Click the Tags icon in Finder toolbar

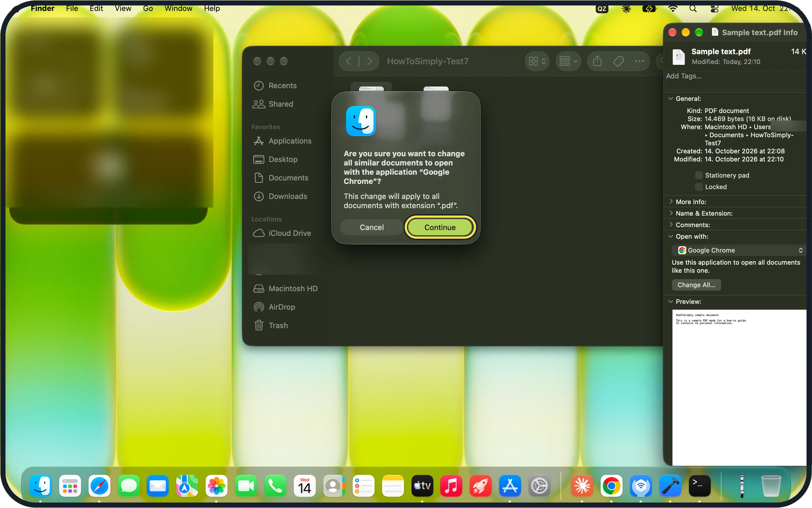pyautogui.click(x=619, y=61)
